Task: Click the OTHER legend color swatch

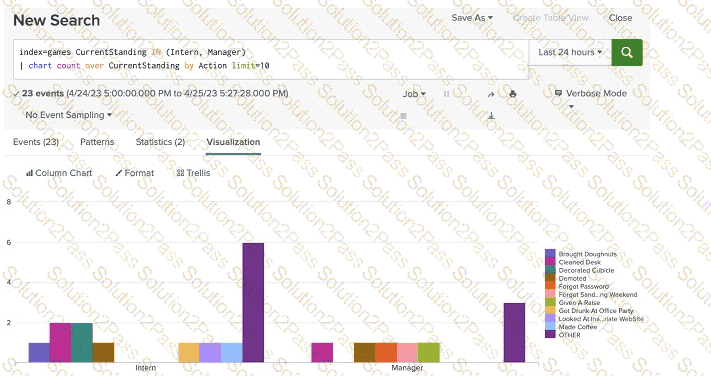Action: (x=550, y=335)
